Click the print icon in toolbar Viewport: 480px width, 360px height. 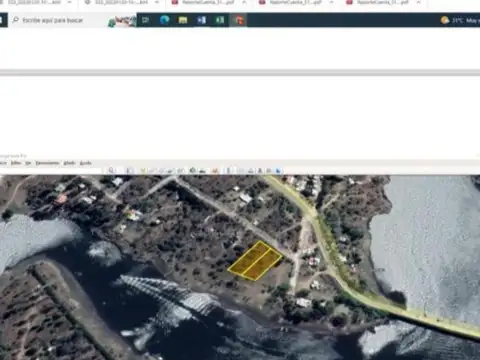(x=251, y=170)
